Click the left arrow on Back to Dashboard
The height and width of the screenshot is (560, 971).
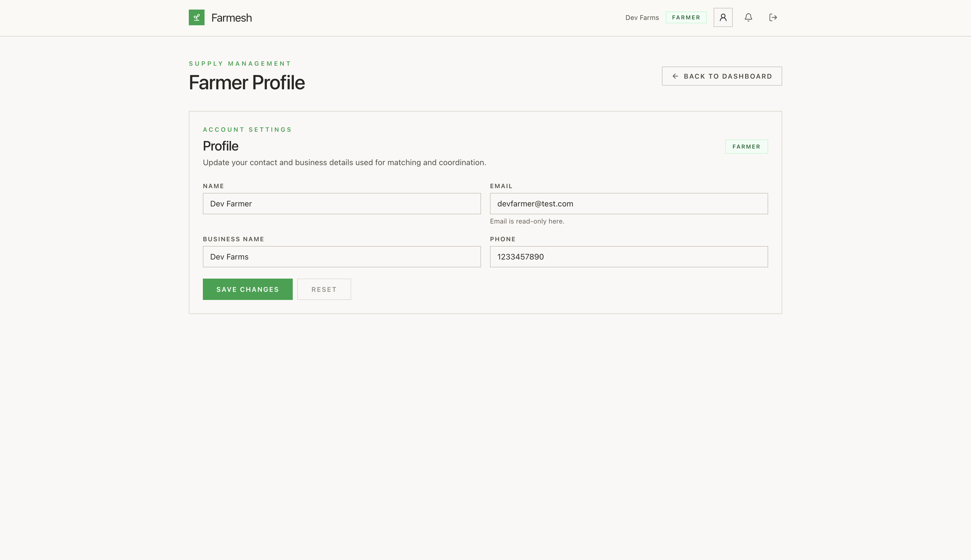(675, 76)
